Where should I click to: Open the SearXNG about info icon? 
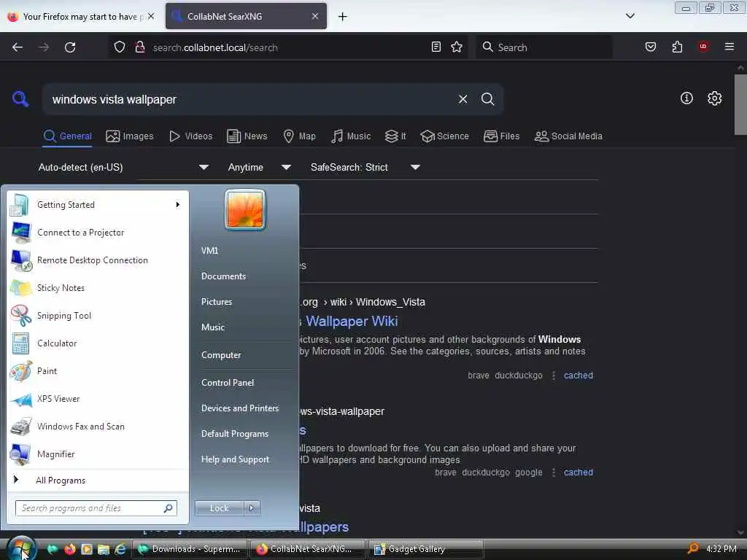[x=686, y=98]
